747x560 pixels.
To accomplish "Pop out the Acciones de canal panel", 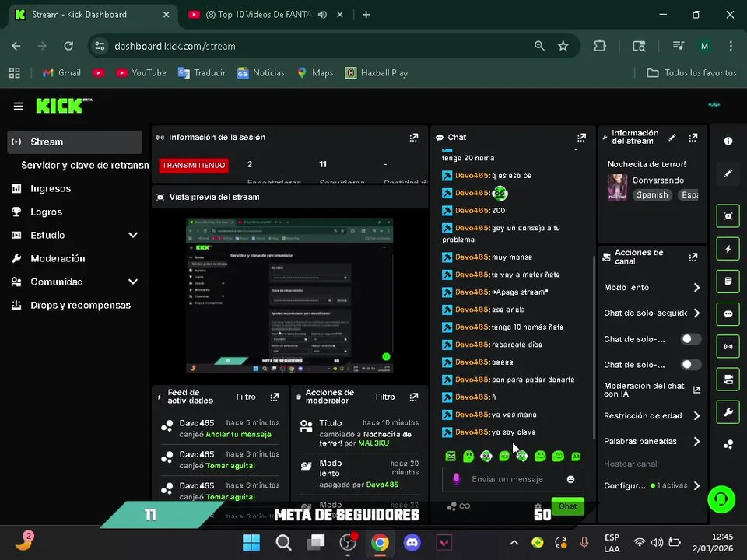I will [693, 257].
